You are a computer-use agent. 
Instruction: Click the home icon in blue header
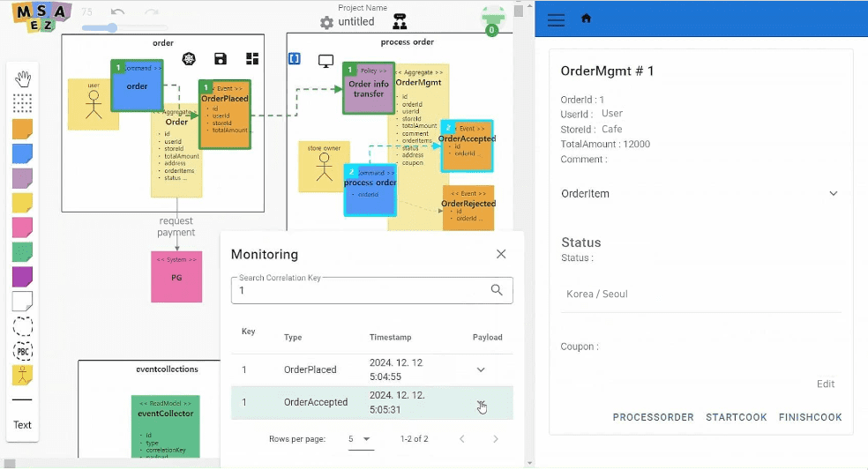click(x=587, y=19)
